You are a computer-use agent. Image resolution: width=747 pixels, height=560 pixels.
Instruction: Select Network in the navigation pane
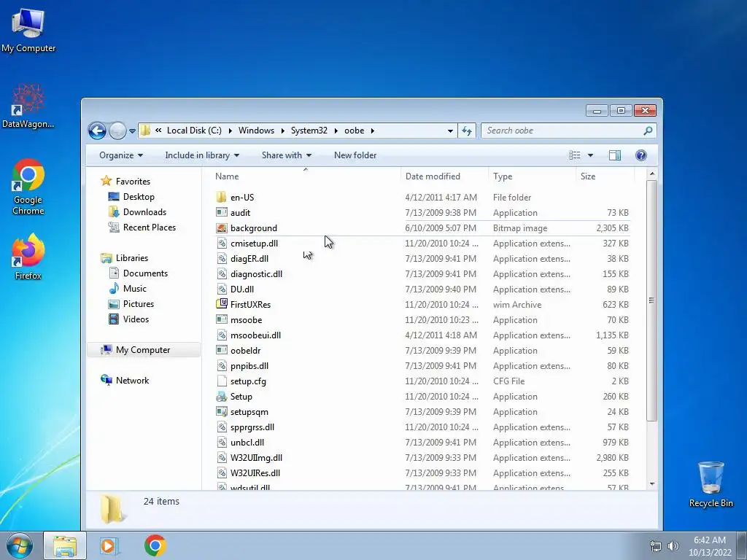click(x=132, y=381)
